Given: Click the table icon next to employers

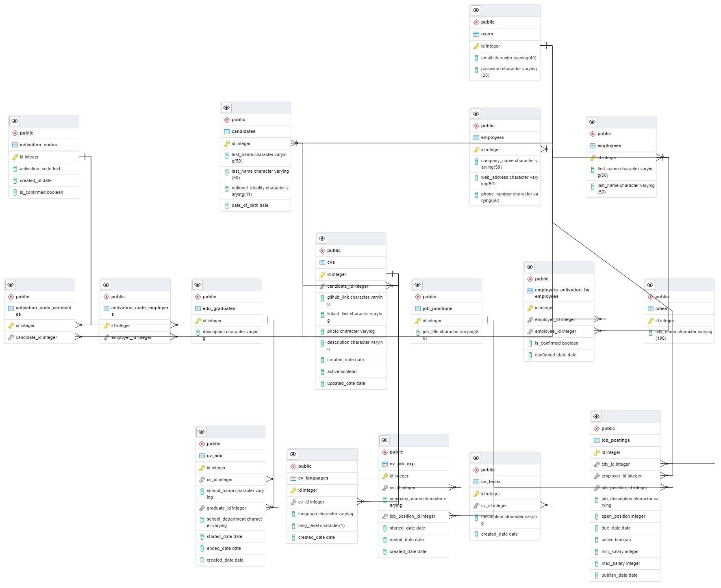Looking at the screenshot, I should click(x=476, y=137).
